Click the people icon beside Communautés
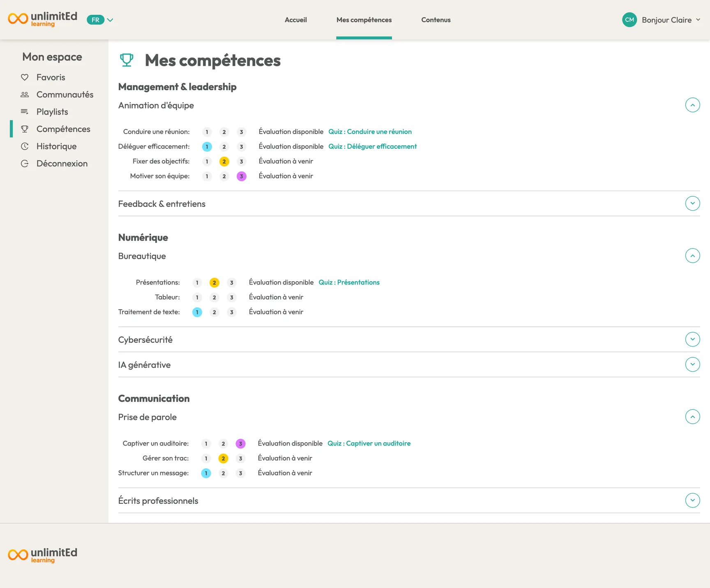This screenshot has width=710, height=588. click(25, 94)
